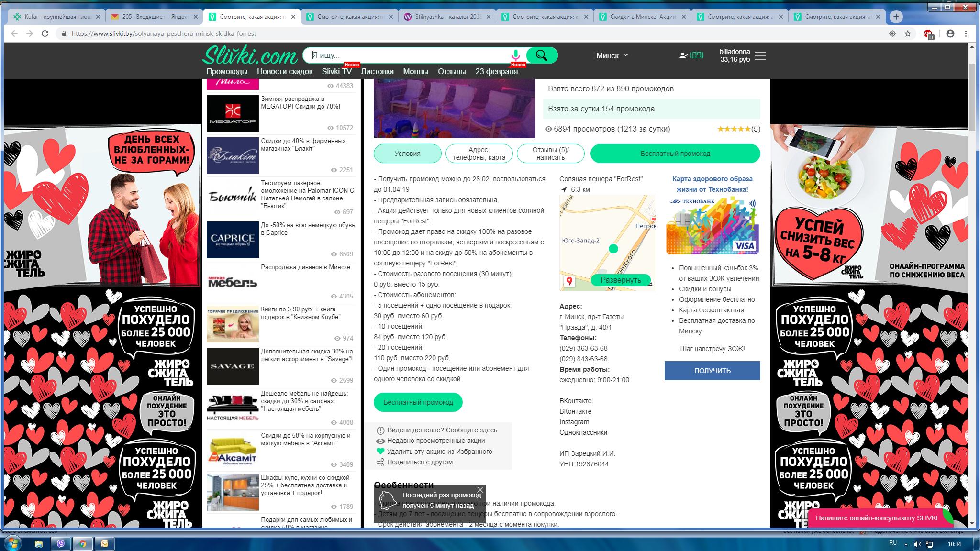Click the bookmark star in address bar
Viewport: 980px width, 551px height.
coord(907,33)
